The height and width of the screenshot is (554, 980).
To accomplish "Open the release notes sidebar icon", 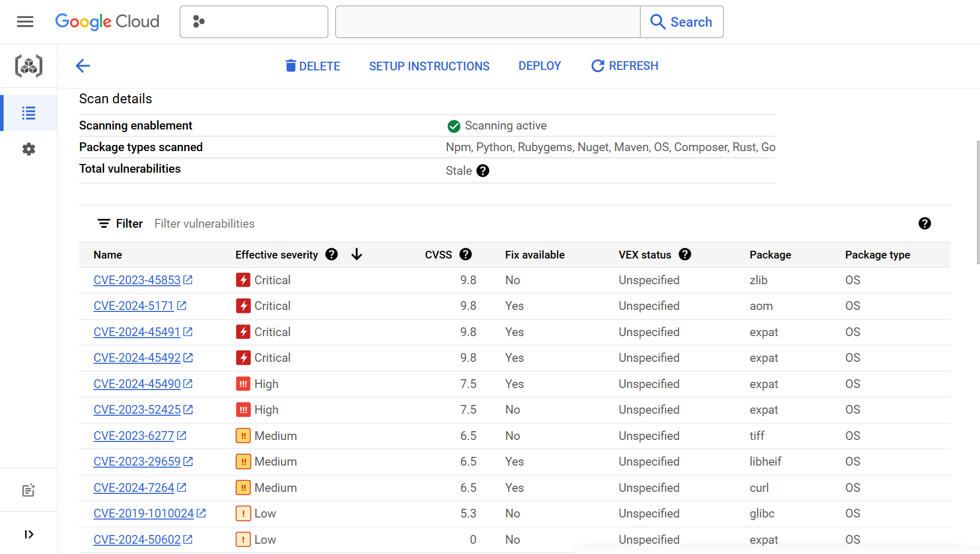I will [x=29, y=490].
